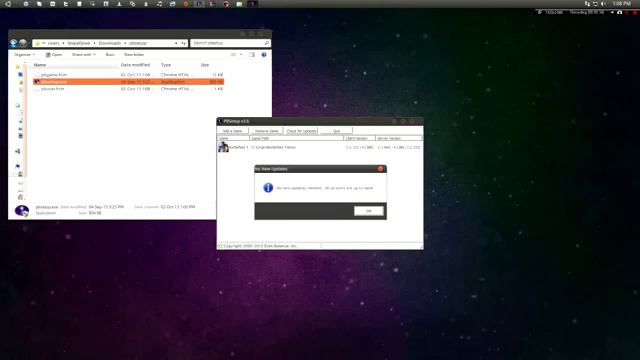Image resolution: width=640 pixels, height=360 pixels.
Task: Select the pbgame.htm file
Action: pyautogui.click(x=129, y=75)
